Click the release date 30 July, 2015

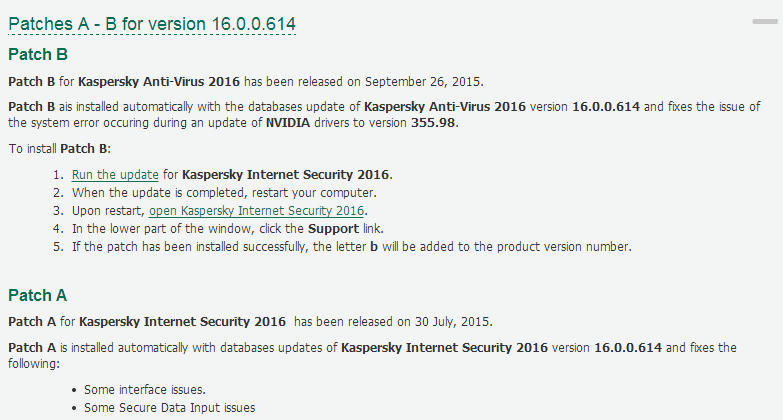452,322
